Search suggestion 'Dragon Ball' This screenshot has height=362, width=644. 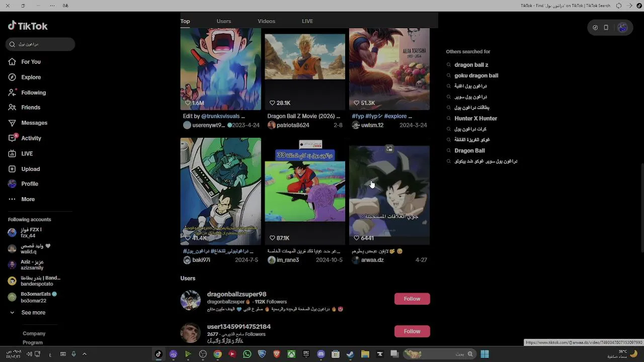[x=469, y=150]
